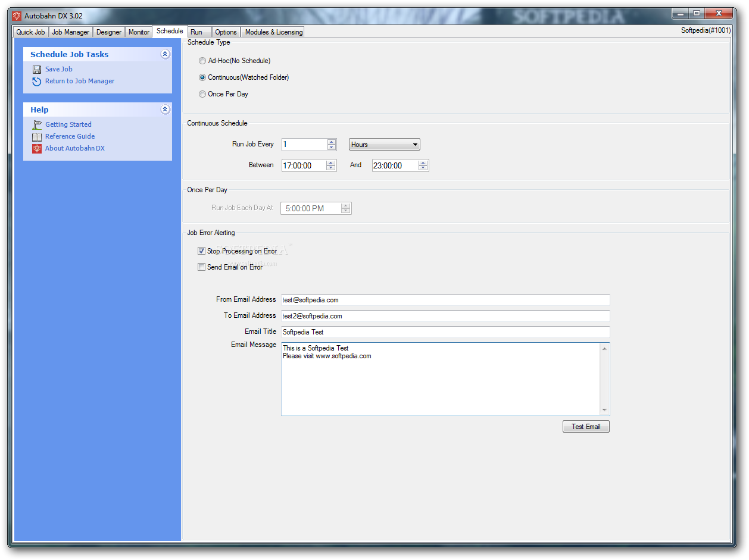Click the Email Message scrollbar down arrow
749x560 pixels.
click(604, 410)
